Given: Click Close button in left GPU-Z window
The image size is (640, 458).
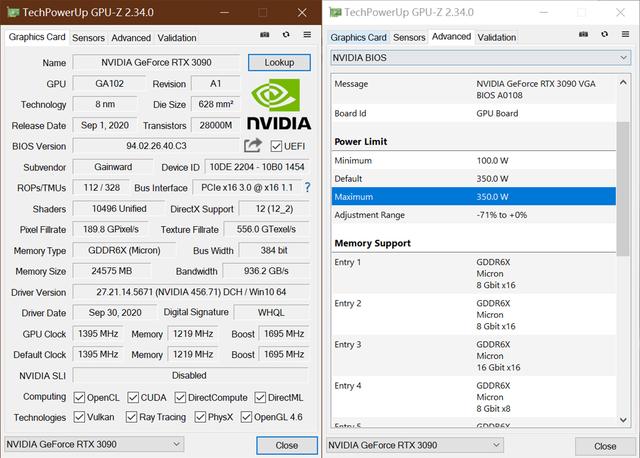Looking at the screenshot, I should coord(287,445).
